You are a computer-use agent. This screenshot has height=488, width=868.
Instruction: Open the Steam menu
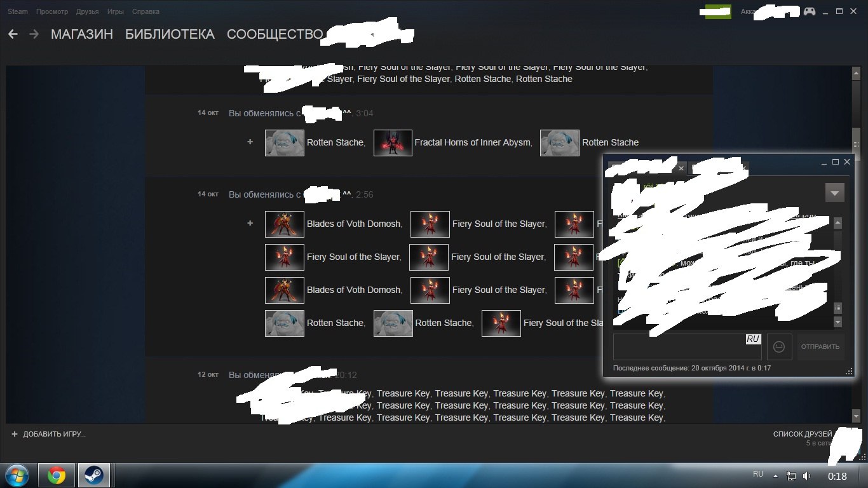click(17, 11)
